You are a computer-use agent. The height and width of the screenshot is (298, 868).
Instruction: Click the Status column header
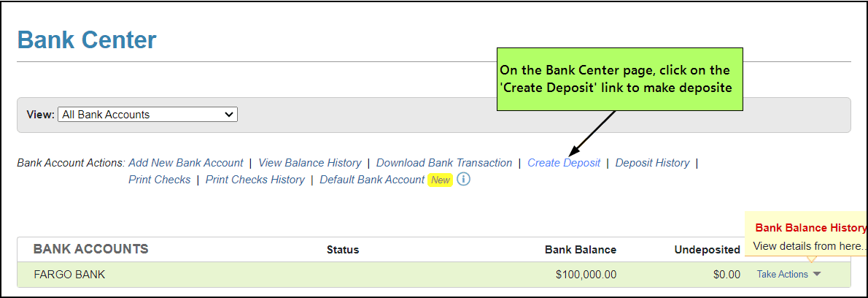[343, 250]
